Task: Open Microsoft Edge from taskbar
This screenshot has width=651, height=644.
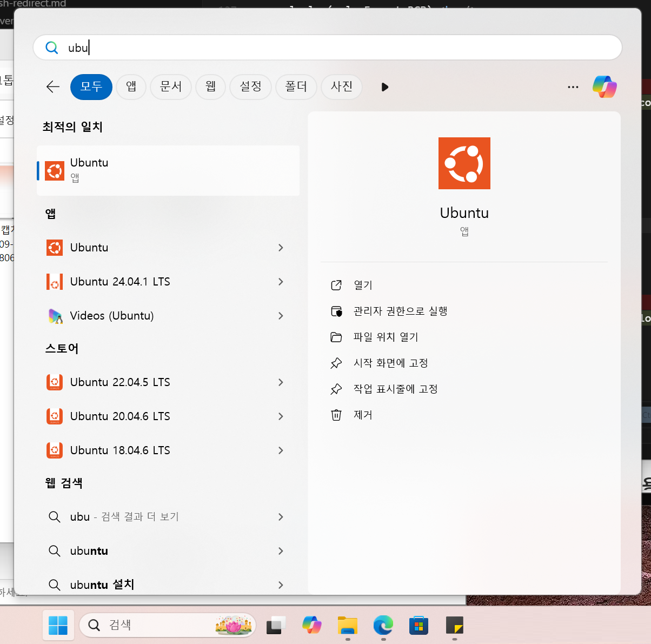Action: pos(383,625)
